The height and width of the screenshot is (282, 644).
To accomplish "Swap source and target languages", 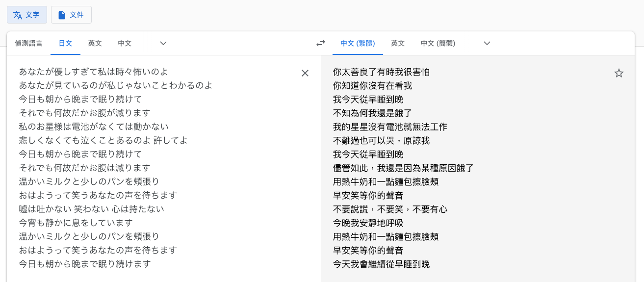I will coord(321,43).
